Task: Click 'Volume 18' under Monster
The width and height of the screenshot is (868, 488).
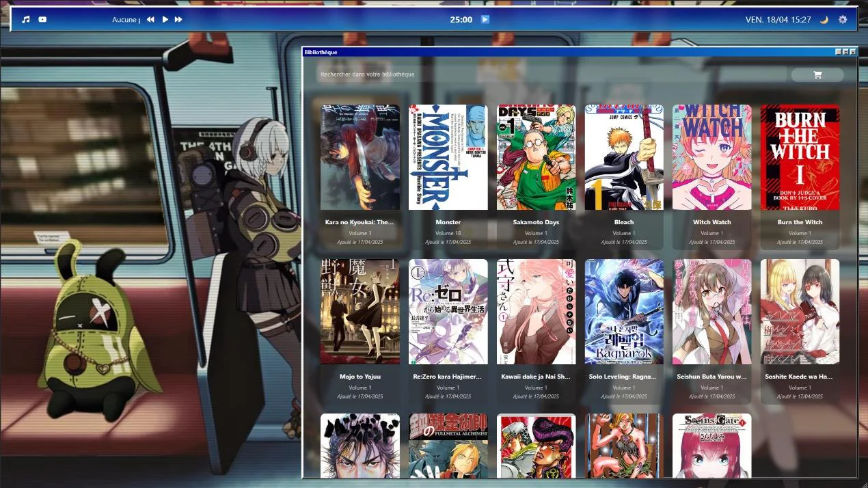Action: pos(448,233)
